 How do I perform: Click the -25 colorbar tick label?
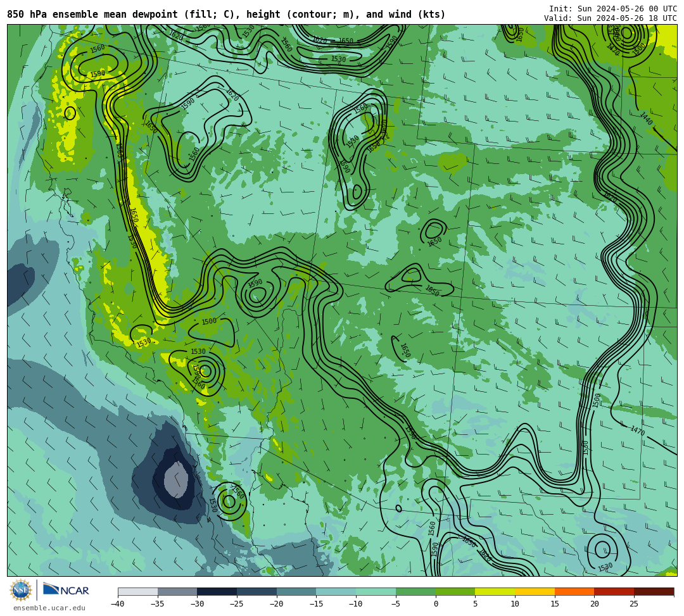[x=236, y=604]
